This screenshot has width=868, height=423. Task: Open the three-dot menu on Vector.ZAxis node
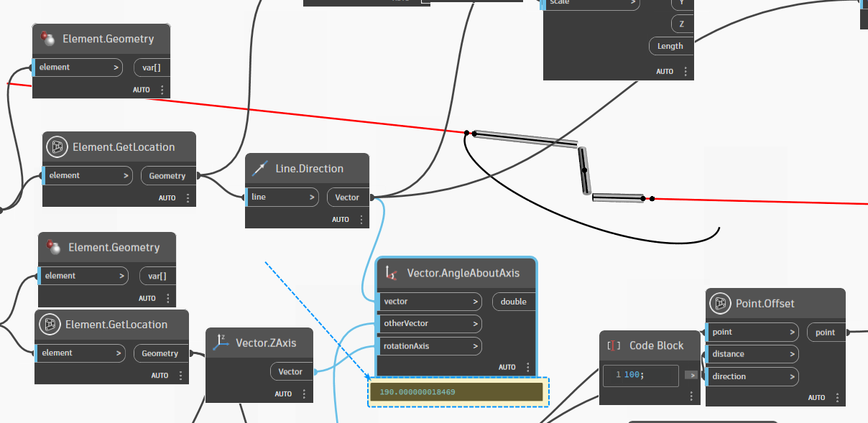(304, 394)
